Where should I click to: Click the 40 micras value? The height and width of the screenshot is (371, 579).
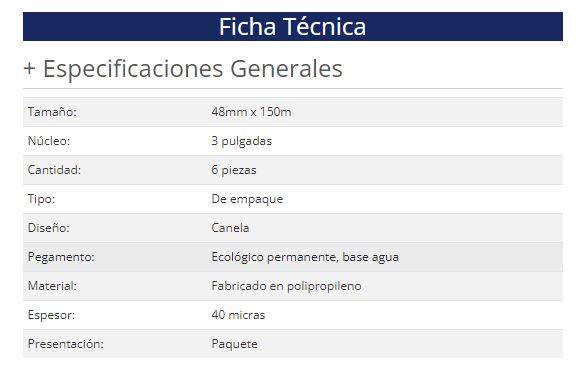[238, 315]
